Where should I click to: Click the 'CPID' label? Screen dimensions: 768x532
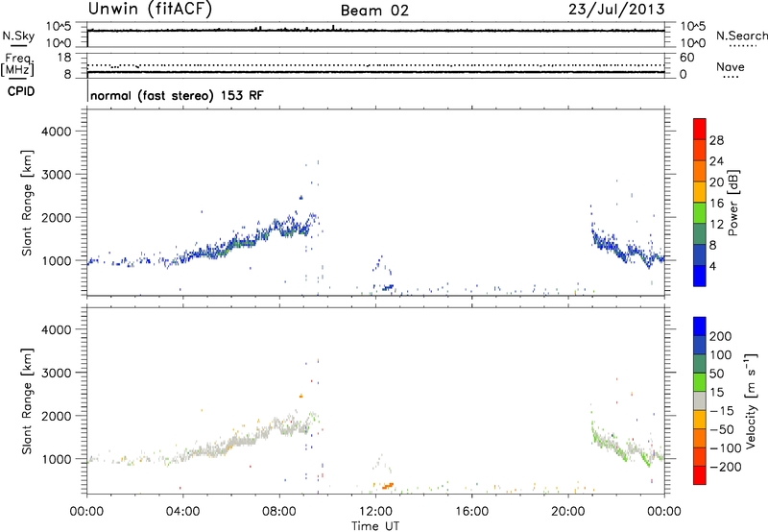pyautogui.click(x=21, y=91)
